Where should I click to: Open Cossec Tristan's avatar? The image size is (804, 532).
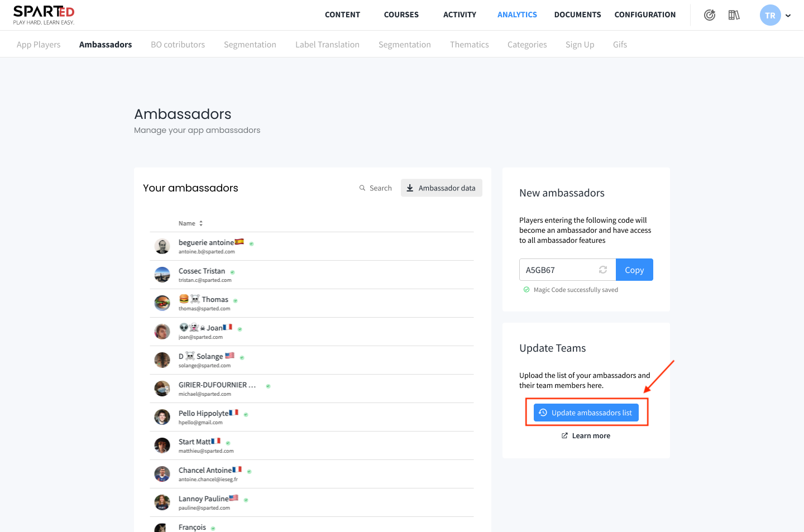click(x=162, y=275)
